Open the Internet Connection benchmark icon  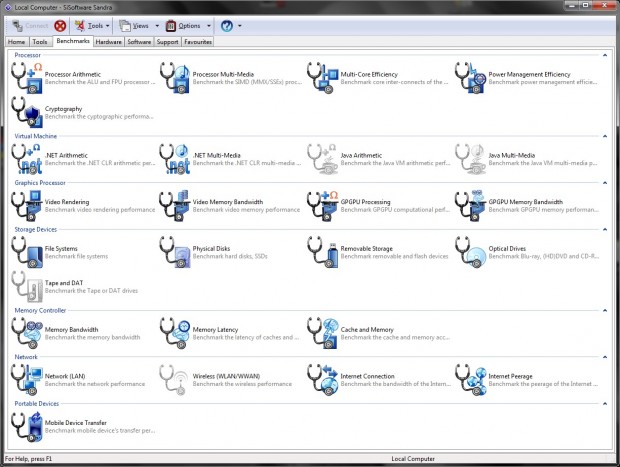(x=323, y=380)
